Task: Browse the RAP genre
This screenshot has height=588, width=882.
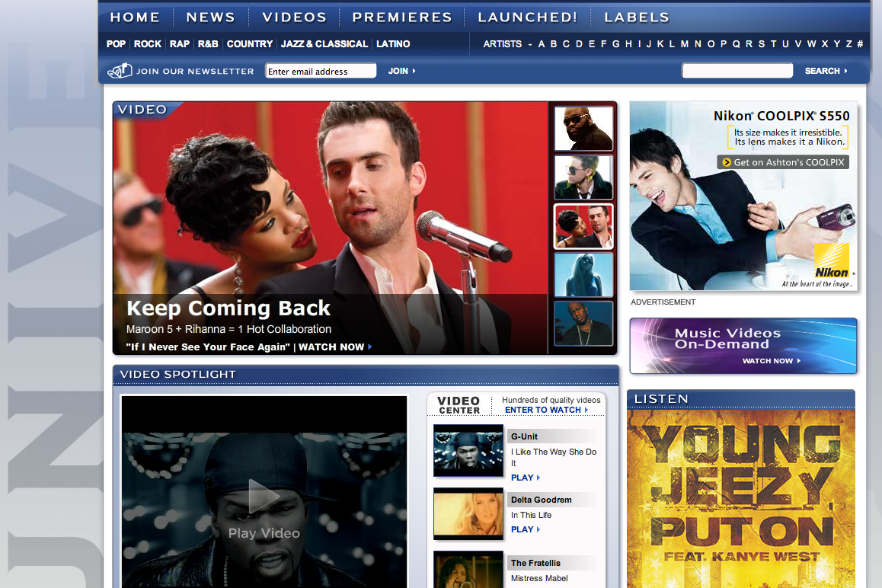Action: pyautogui.click(x=180, y=43)
